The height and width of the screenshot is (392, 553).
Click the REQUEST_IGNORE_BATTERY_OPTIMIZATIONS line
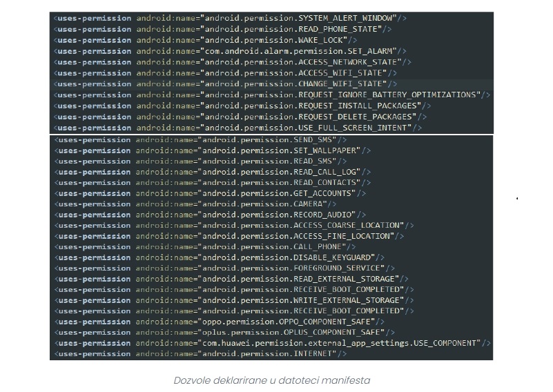[x=272, y=95]
